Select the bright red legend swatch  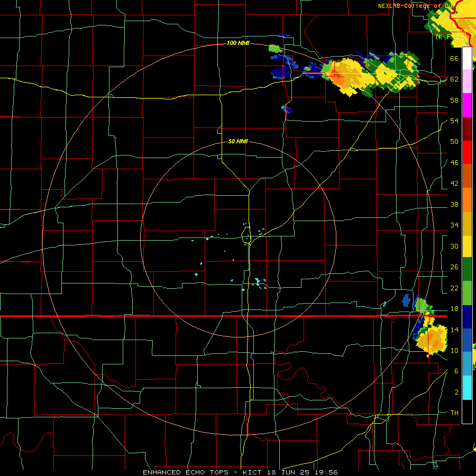[467, 152]
